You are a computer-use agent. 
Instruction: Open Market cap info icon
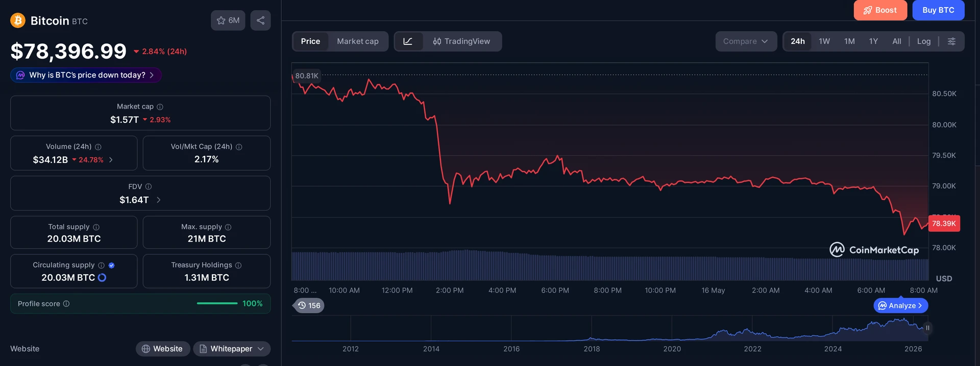click(x=160, y=107)
